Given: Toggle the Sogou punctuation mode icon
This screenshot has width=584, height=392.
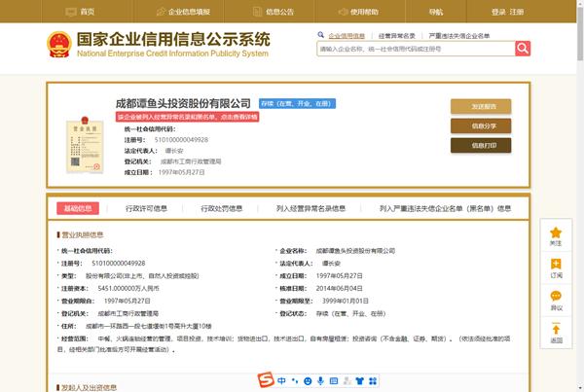Looking at the screenshot, I should click(295, 380).
